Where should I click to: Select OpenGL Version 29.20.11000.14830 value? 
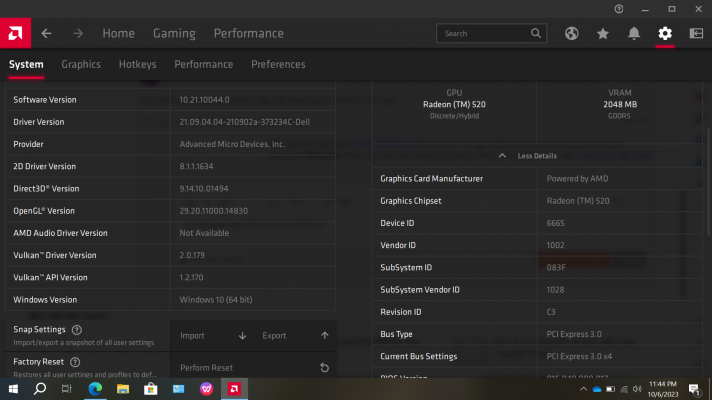[214, 211]
